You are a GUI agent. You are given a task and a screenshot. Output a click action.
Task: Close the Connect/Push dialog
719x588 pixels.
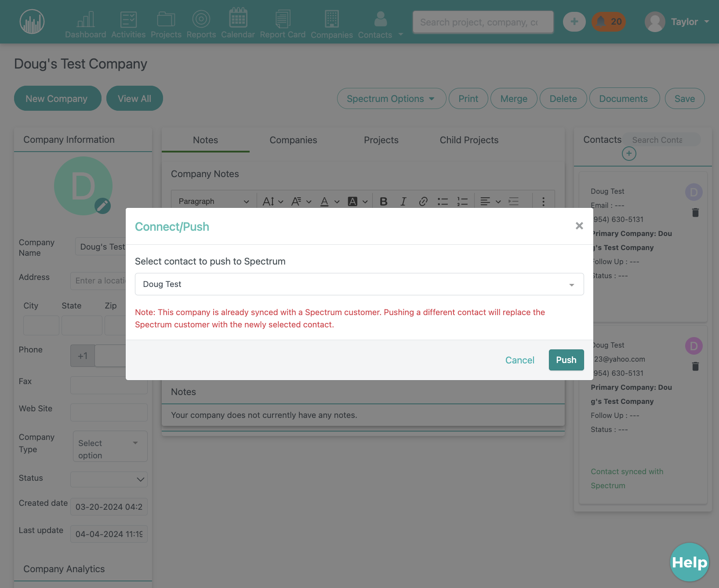click(579, 225)
